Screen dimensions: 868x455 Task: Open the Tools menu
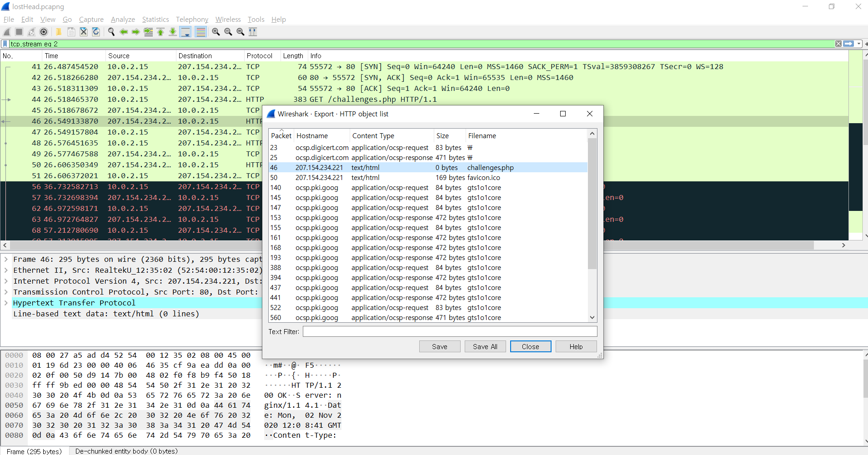(256, 20)
